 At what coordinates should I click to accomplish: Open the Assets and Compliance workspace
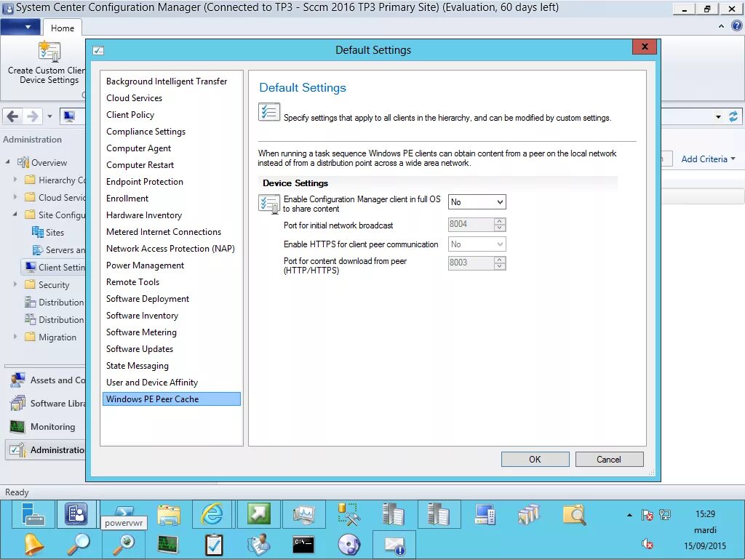(47, 380)
